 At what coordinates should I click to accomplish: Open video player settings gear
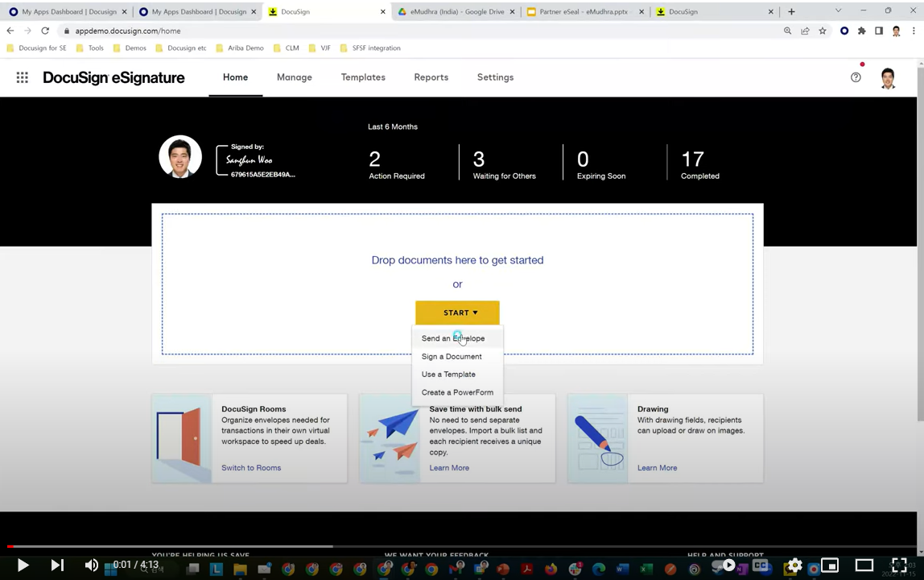[x=794, y=565]
